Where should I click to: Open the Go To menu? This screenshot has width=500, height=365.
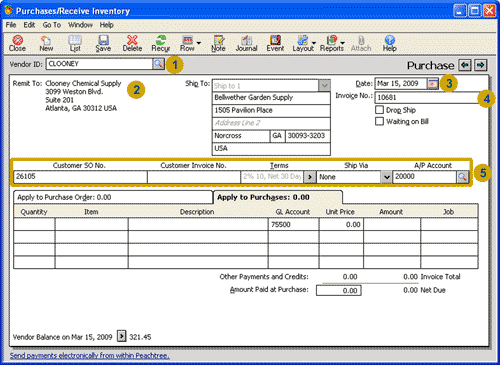pyautogui.click(x=52, y=25)
